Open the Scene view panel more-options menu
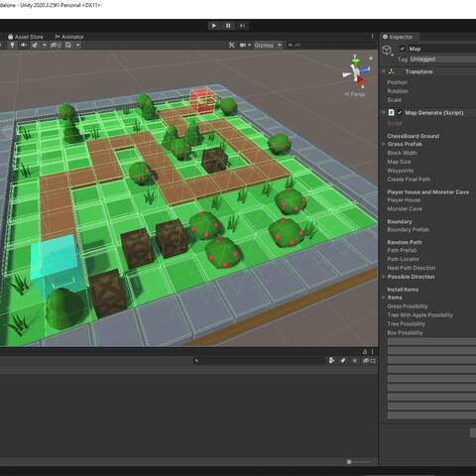Screen dimensions: 476x476 click(372, 37)
